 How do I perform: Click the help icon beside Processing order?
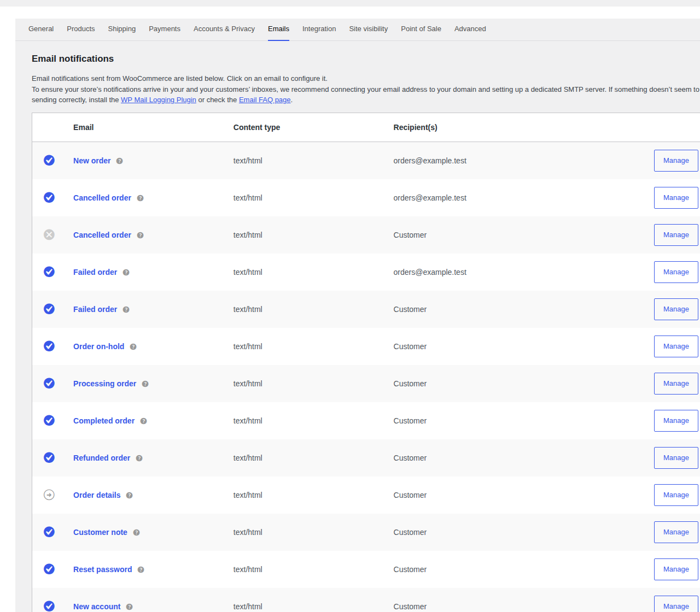click(x=145, y=384)
